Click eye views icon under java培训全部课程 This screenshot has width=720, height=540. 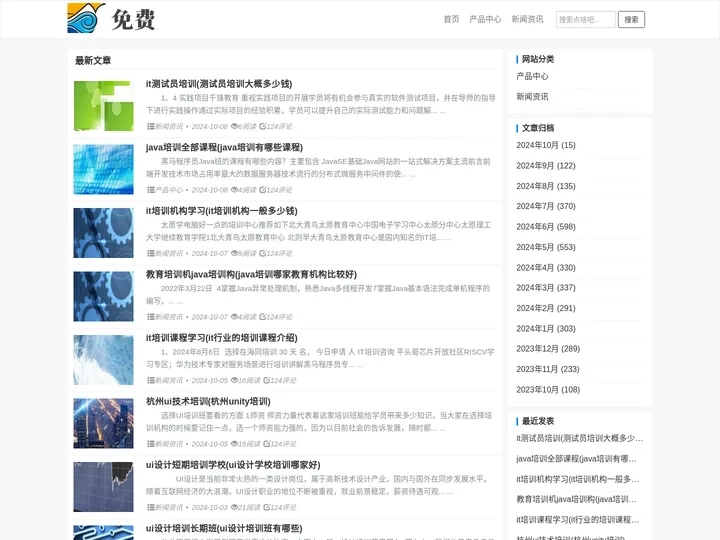(x=234, y=190)
